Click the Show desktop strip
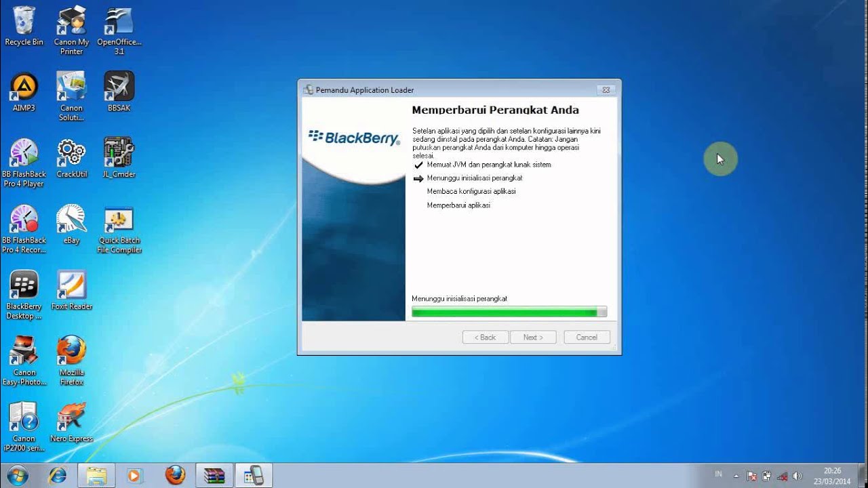Screen dimensions: 868x488 (863, 476)
